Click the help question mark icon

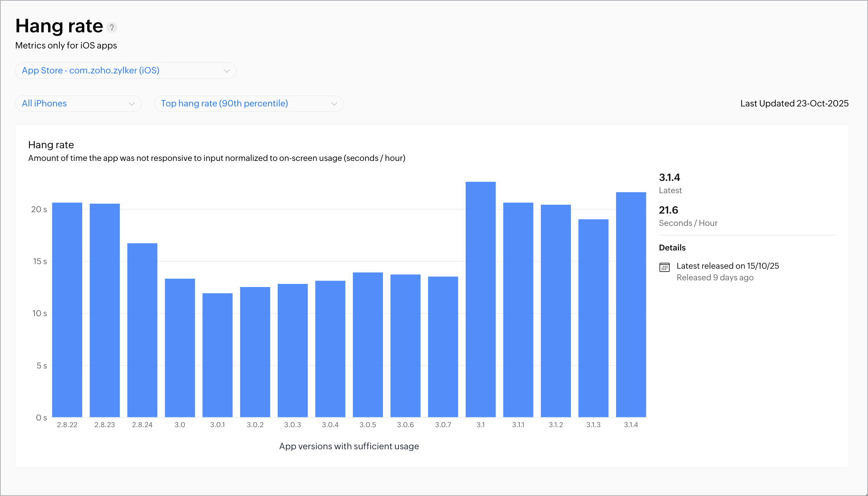click(112, 27)
